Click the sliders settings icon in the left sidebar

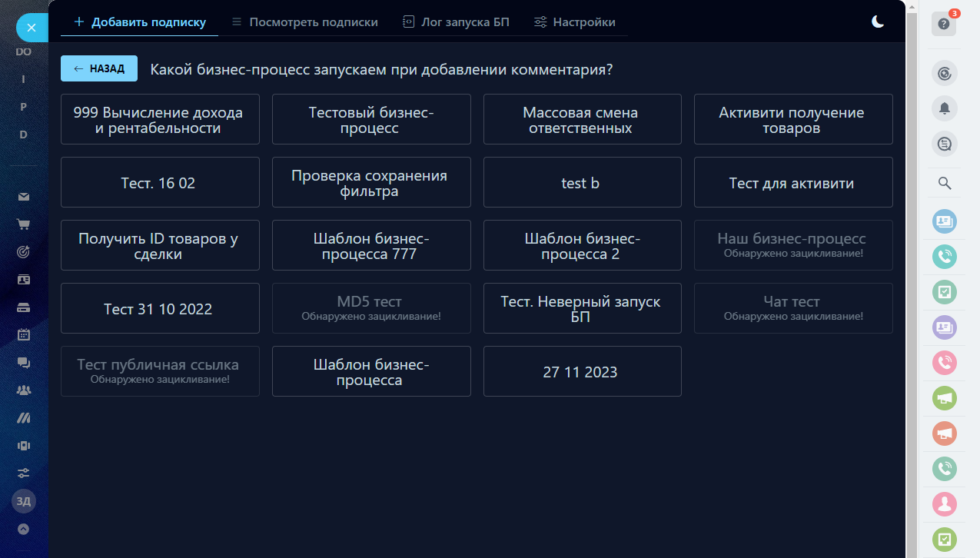pos(24,473)
